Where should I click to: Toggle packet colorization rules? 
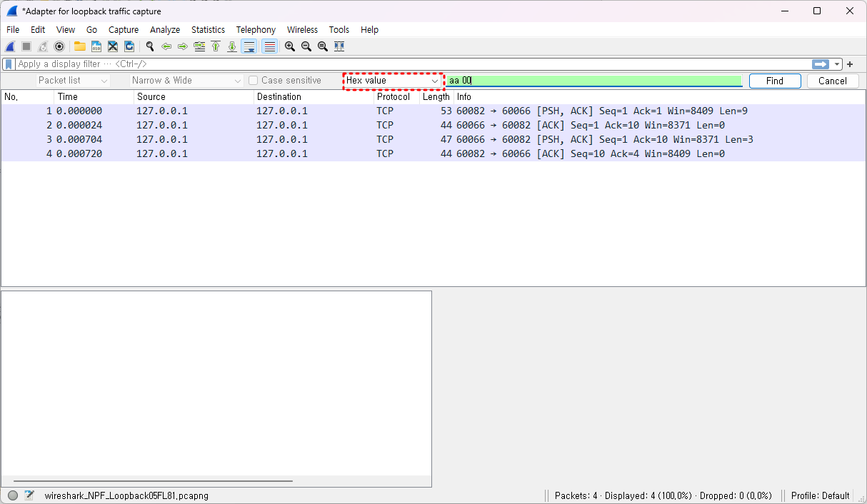(269, 46)
